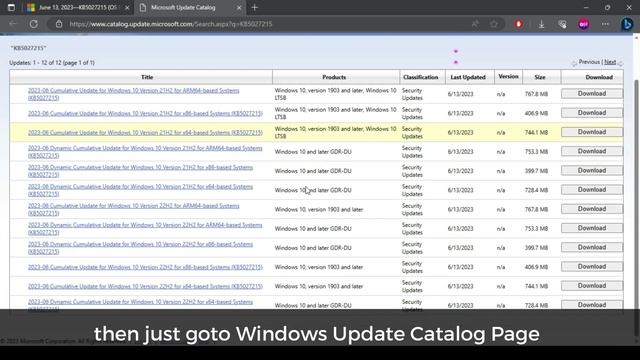
Task: Open Cumulative Update 22H2 ARM64-based Systems link
Action: 133,209
